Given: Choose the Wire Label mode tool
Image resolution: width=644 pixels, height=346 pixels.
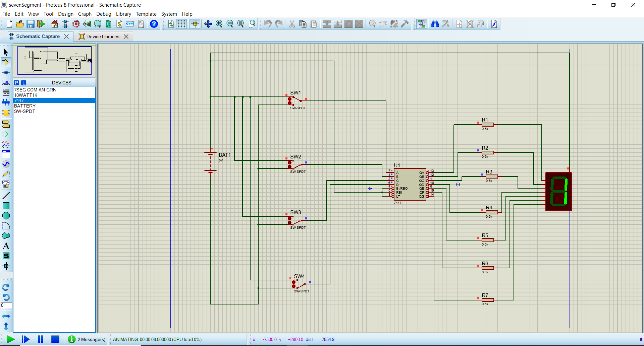Looking at the screenshot, I should click(x=6, y=82).
